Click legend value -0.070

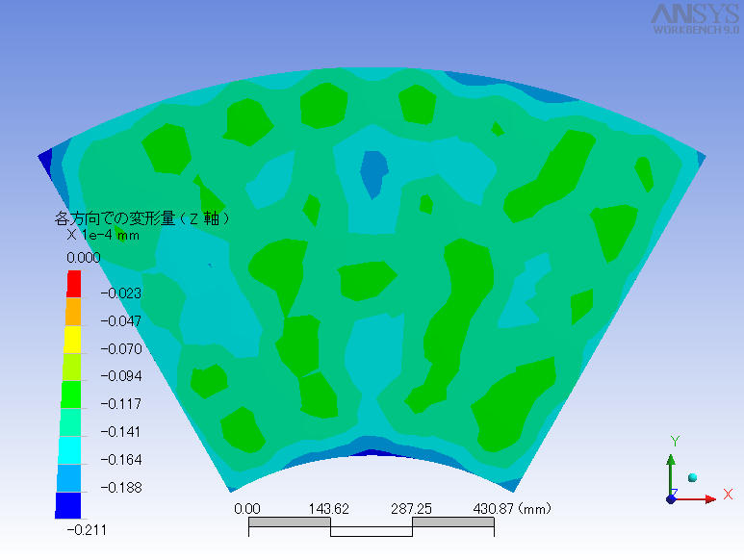(121, 349)
